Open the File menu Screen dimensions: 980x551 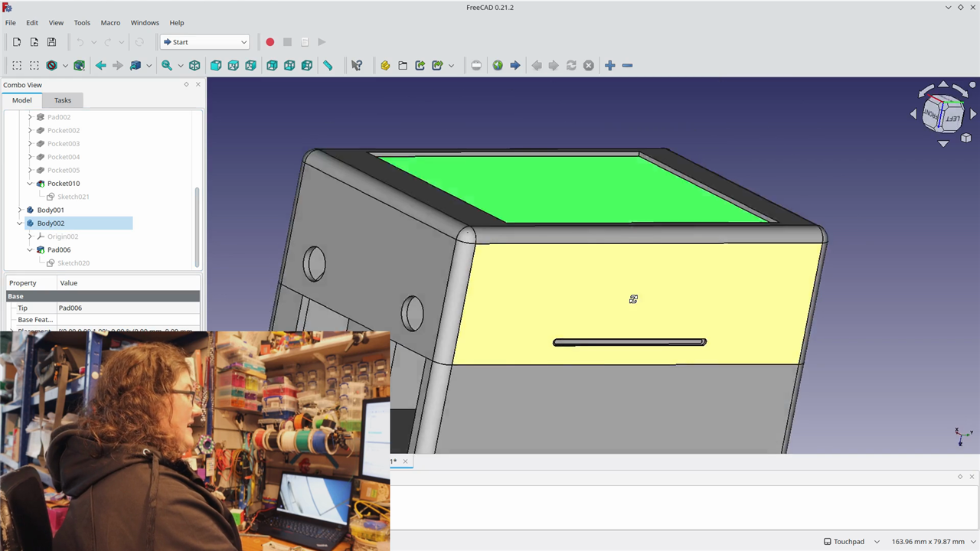coord(11,23)
